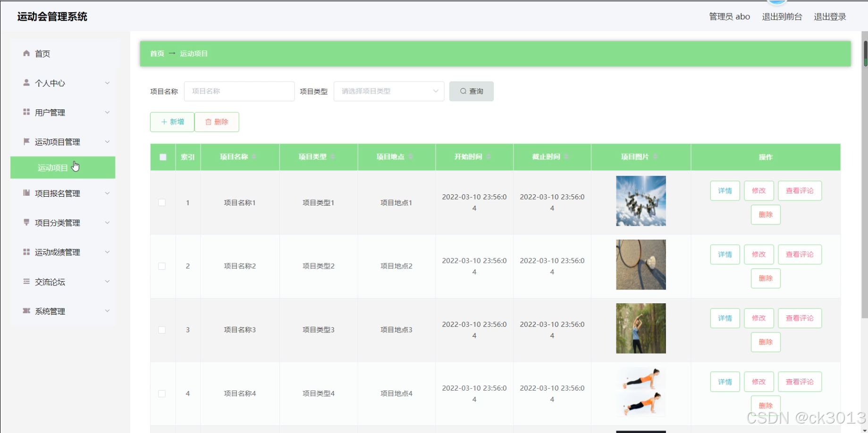Click the icon beside 系统管理
Viewport: 868px width, 433px height.
coord(26,311)
